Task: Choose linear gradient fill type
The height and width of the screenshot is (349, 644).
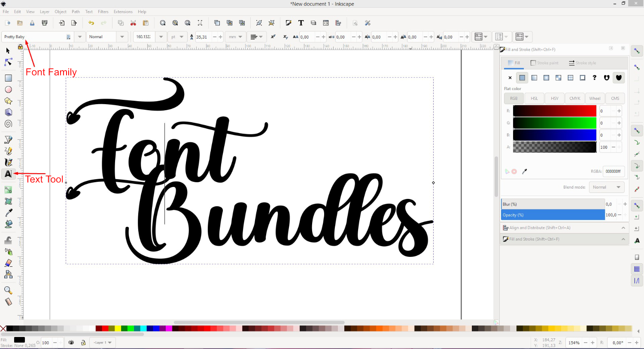Action: [534, 78]
